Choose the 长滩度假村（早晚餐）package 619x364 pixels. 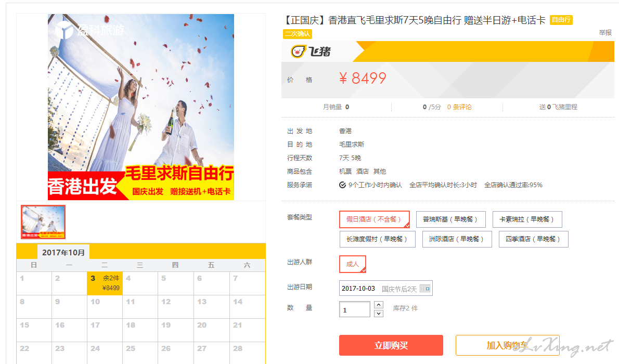coord(378,239)
